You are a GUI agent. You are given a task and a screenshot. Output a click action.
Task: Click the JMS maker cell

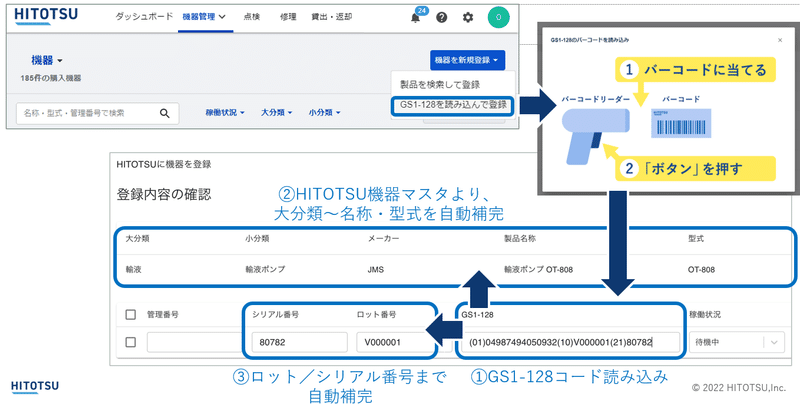point(376,269)
